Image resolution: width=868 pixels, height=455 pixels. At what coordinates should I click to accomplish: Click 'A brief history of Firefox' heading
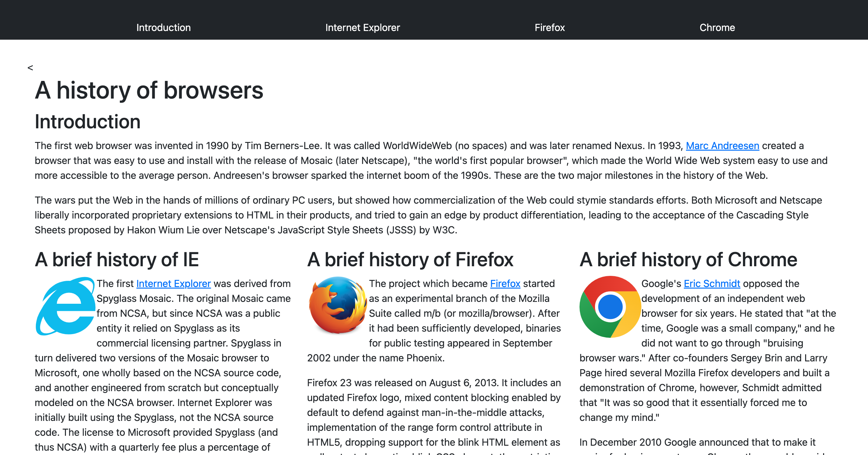(x=410, y=260)
